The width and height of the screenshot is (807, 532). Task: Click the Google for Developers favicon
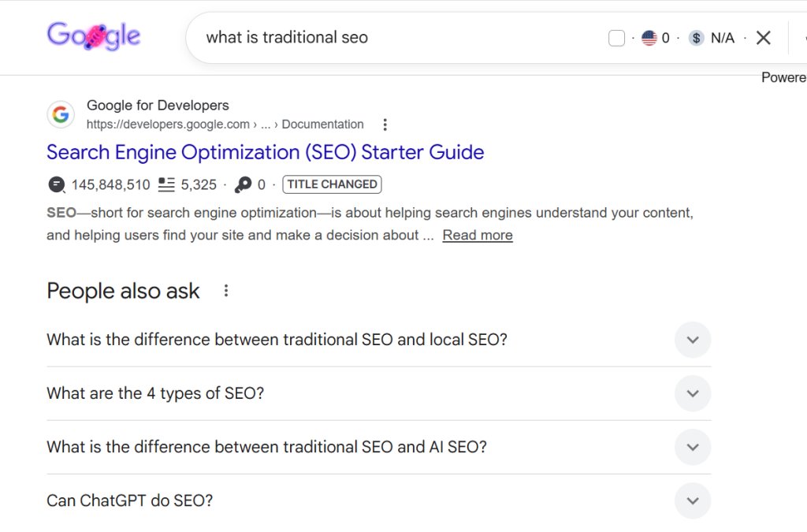click(61, 115)
